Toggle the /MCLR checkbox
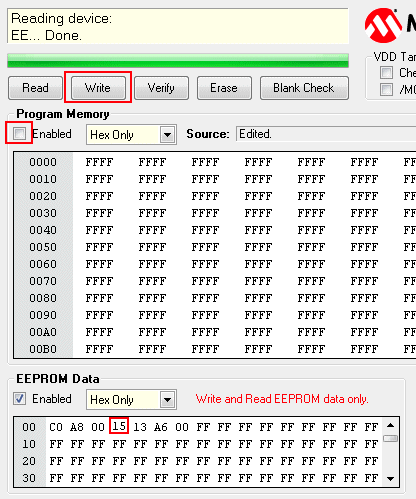Image resolution: width=416 pixels, height=499 pixels. click(x=386, y=89)
